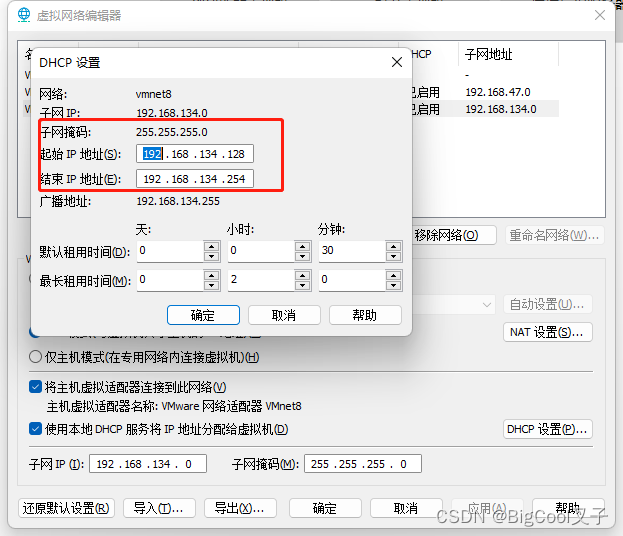Click 确定 in the DHCP settings dialog

[x=203, y=315]
